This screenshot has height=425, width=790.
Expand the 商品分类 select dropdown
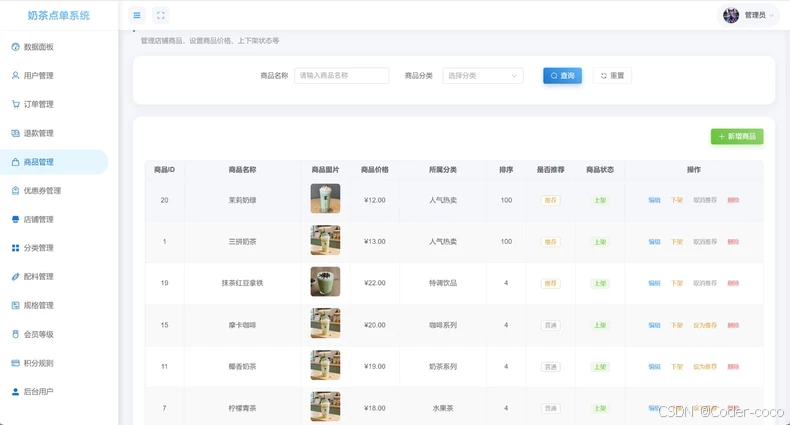coord(483,76)
